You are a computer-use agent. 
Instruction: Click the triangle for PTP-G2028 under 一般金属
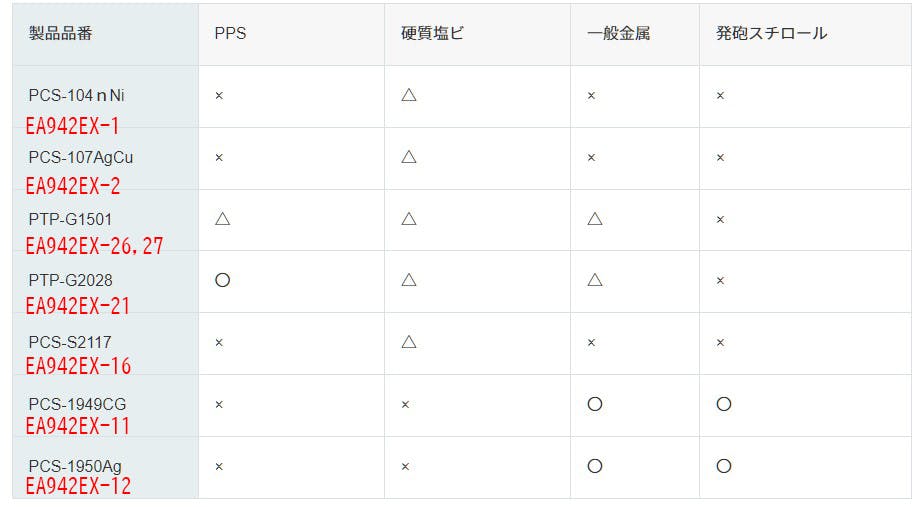tap(595, 280)
